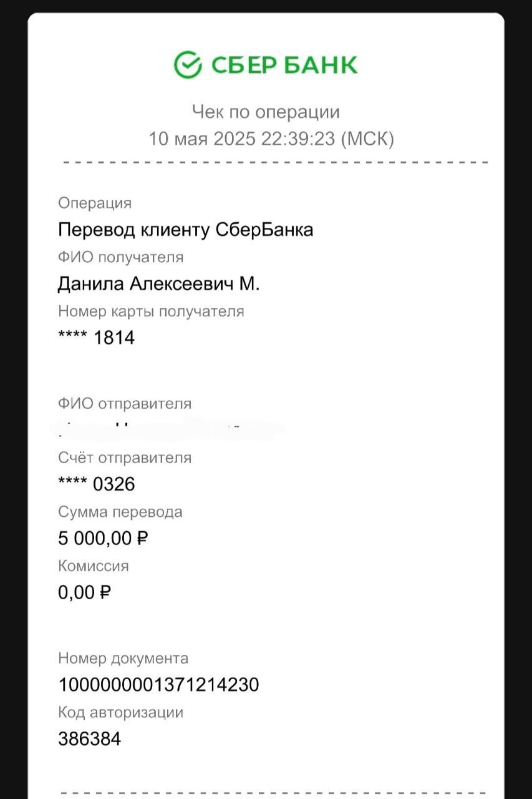Image resolution: width=532 pixels, height=799 pixels.
Task: Select the Номер документа label
Action: point(123,659)
